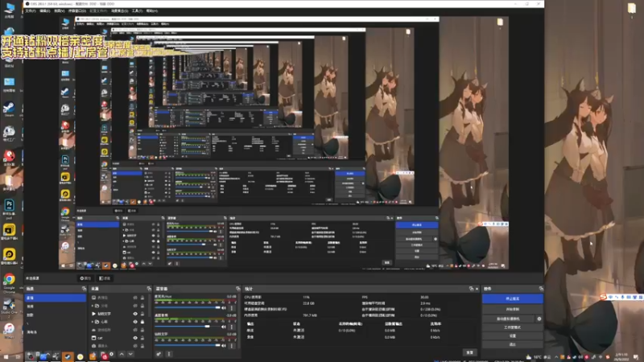Open iTunes music desktop shortcut
This screenshot has height=362, width=644.
[x=9, y=331]
